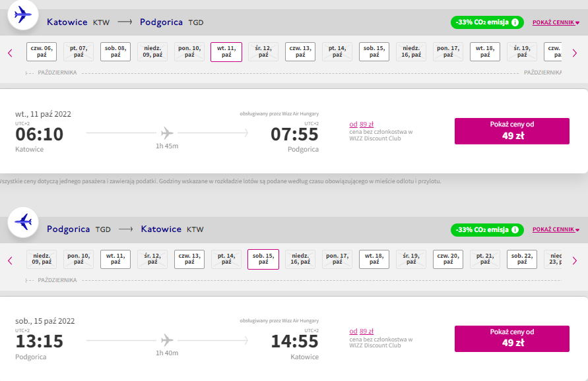Select return date sob. 22, paź
This screenshot has width=588, height=381.
pos(522,259)
